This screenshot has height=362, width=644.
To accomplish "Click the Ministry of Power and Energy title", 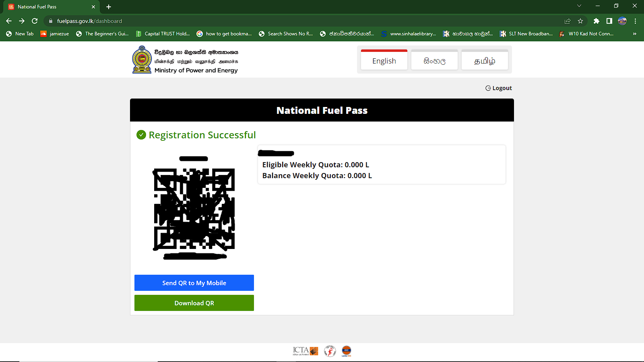I will point(196,70).
